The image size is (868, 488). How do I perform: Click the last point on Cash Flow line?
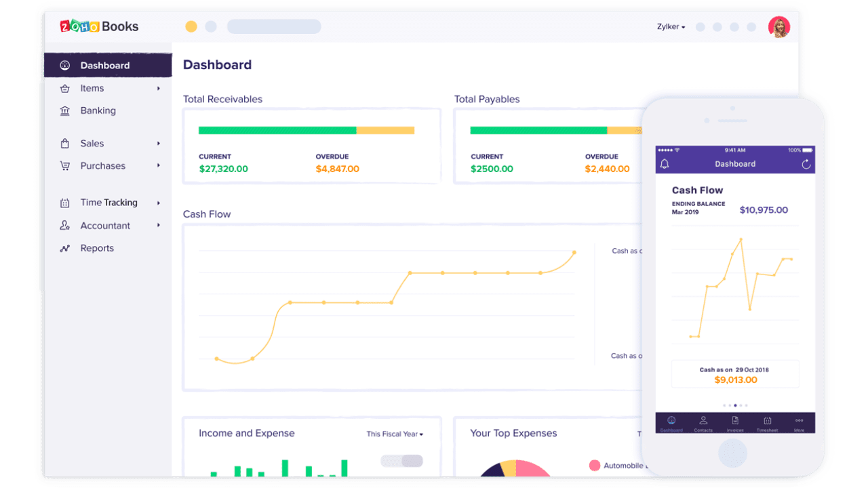574,253
